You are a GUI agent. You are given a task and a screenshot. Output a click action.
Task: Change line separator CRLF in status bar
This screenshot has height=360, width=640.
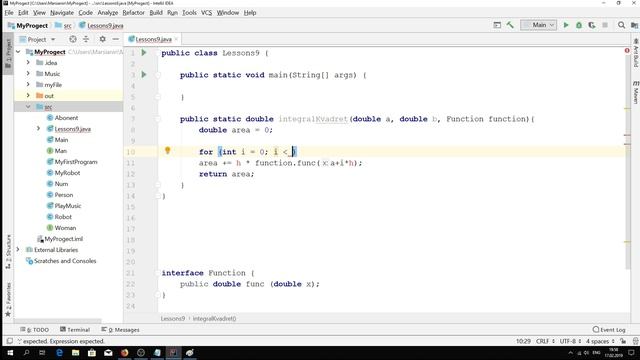pos(545,341)
